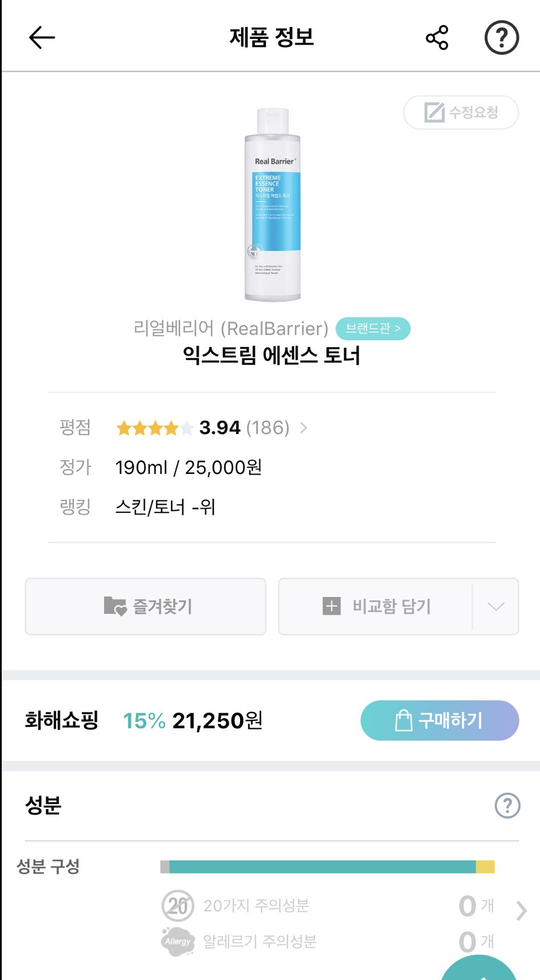The image size is (540, 980).
Task: Tap the Real Barrier toner product image
Action: coord(273,205)
